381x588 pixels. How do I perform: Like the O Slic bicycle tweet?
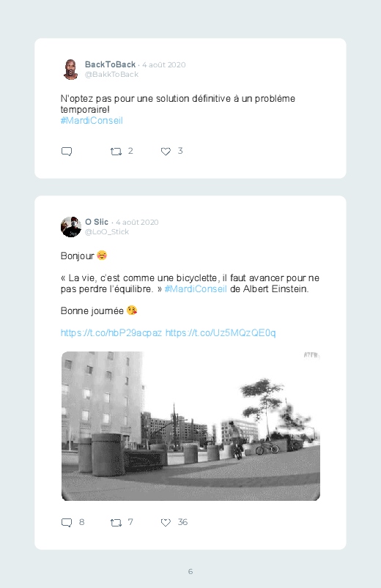coord(166,522)
